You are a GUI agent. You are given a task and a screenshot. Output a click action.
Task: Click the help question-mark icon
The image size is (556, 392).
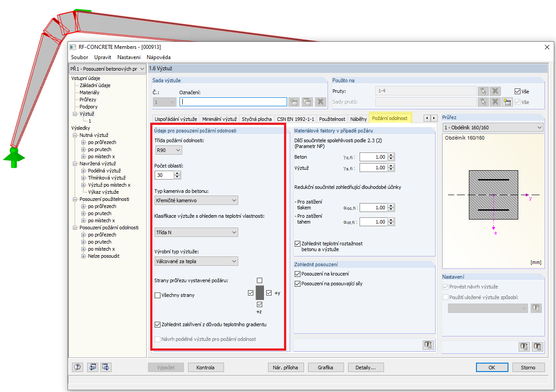coord(78,367)
